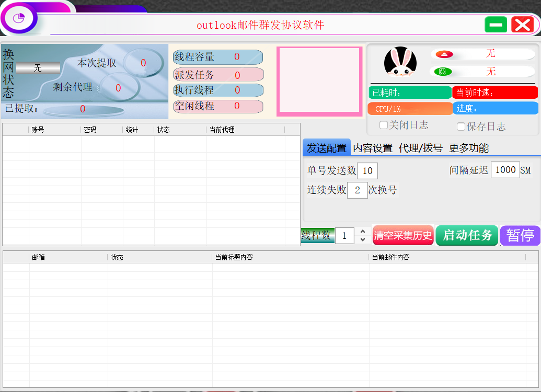Click the pie chart logo icon
This screenshot has height=392, width=541.
[19, 18]
